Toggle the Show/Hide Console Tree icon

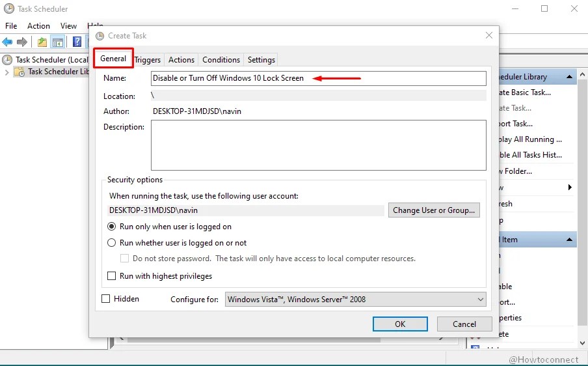[58, 42]
